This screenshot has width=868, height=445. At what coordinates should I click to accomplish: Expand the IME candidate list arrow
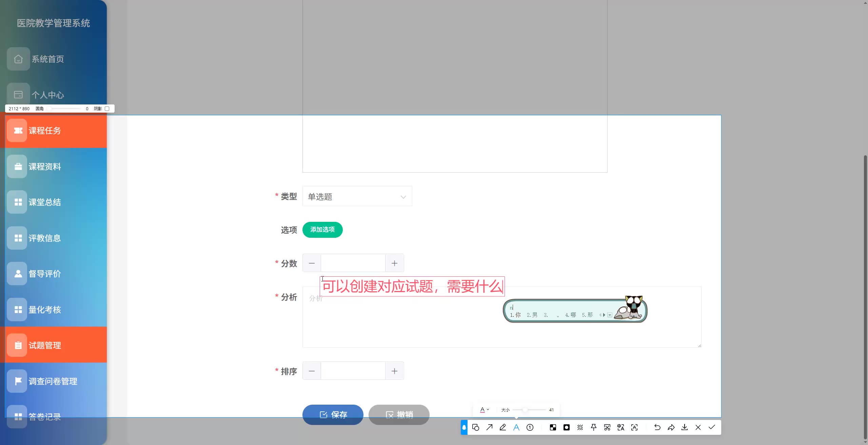point(610,315)
